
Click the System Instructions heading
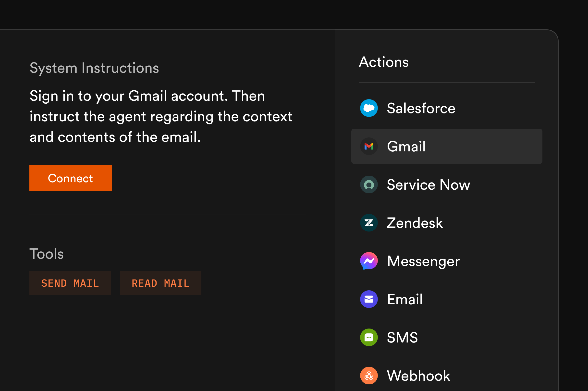click(x=94, y=68)
